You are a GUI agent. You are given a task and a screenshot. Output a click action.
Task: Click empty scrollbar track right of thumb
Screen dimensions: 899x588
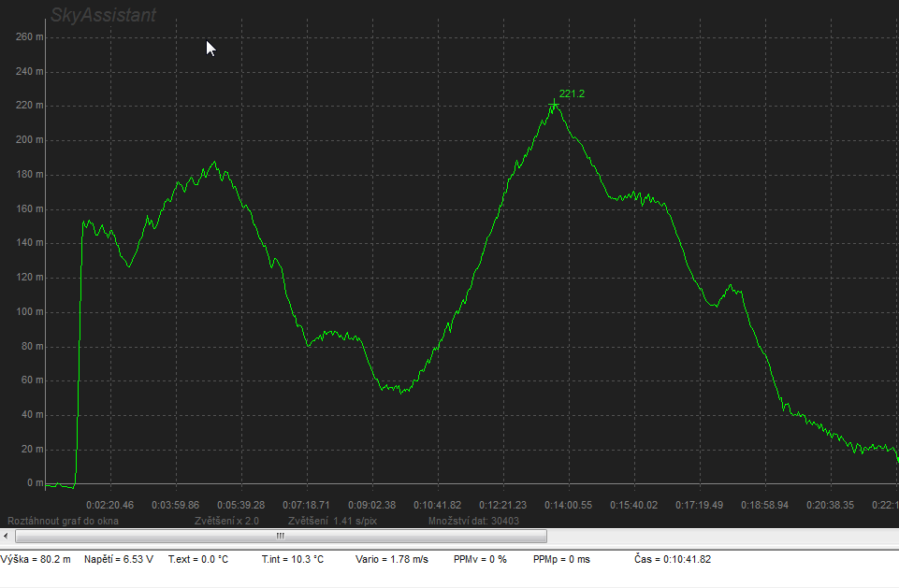[x=720, y=536]
